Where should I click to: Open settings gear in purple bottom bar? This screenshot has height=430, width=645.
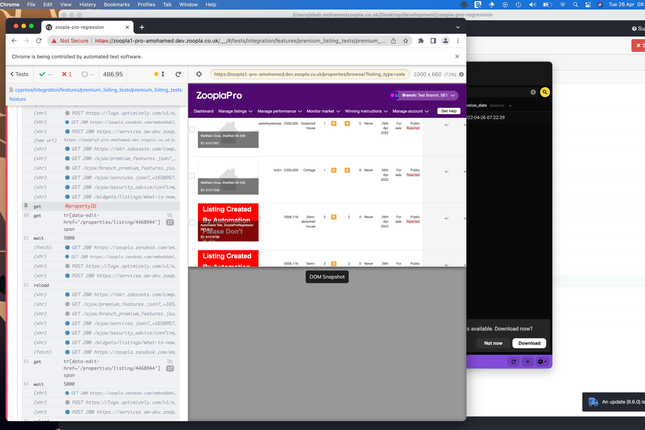tap(542, 362)
